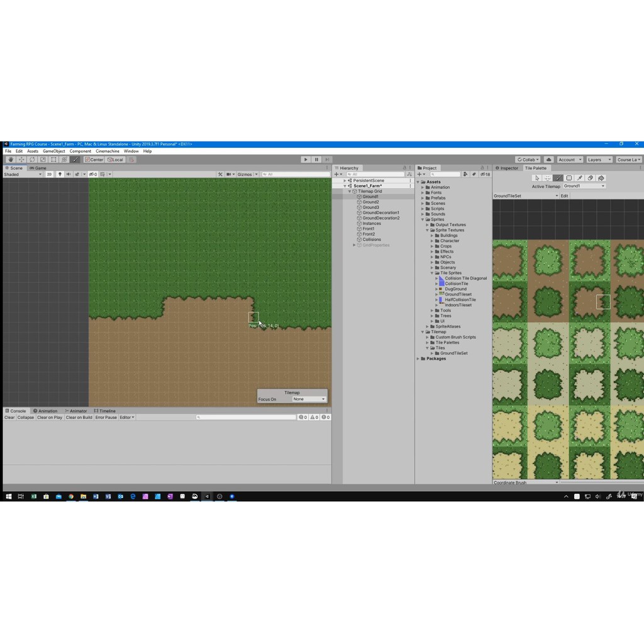
Task: Click the Console Clear button
Action: pos(9,418)
